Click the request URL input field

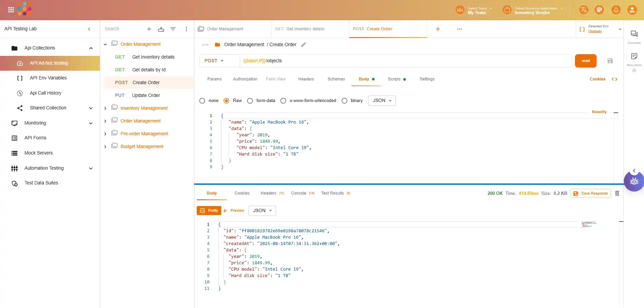coord(404,61)
